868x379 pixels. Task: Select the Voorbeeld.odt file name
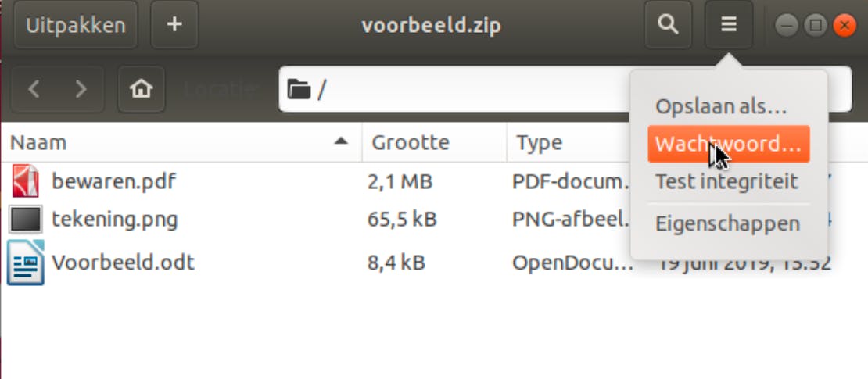coord(123,262)
